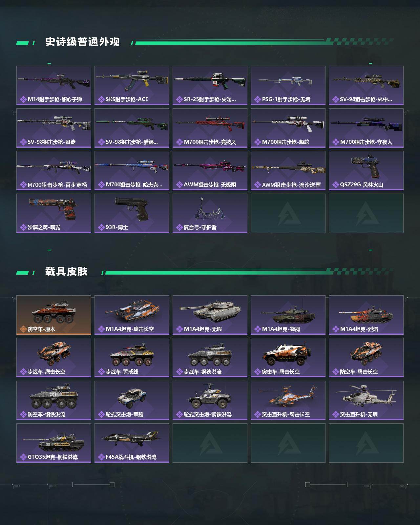Select the AWM狙击步枪-流沙送葬 skin
The height and width of the screenshot is (525, 420).
(288, 171)
